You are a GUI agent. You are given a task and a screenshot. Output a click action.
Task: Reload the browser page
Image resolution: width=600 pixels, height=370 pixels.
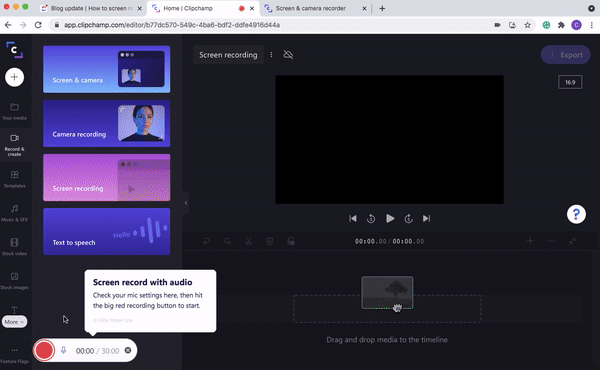coord(38,25)
